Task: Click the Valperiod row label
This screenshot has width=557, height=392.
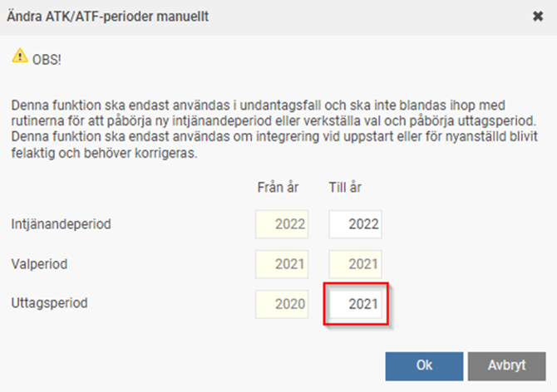Action: tap(40, 264)
